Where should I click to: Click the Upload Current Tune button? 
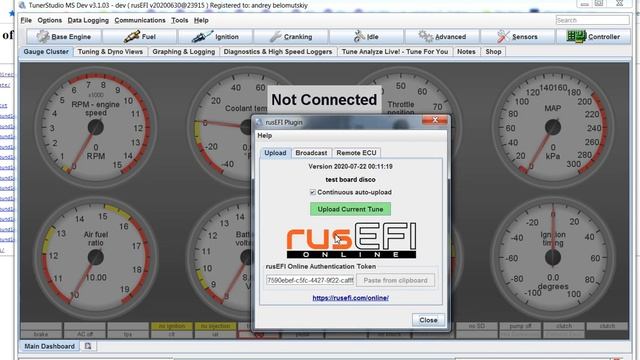tap(350, 209)
